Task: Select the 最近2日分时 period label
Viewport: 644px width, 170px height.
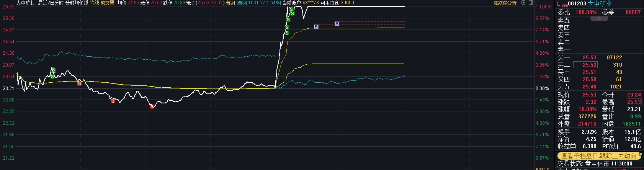Action: pyautogui.click(x=51, y=3)
